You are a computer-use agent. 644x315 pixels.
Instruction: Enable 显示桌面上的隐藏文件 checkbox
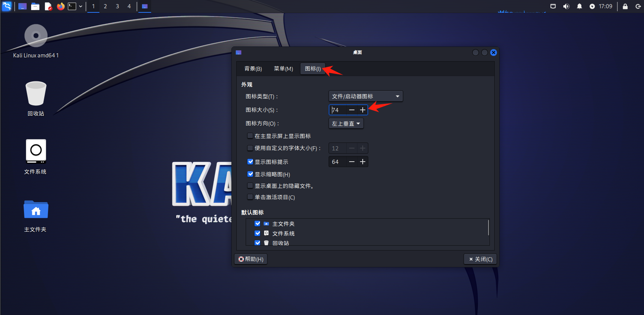point(250,186)
